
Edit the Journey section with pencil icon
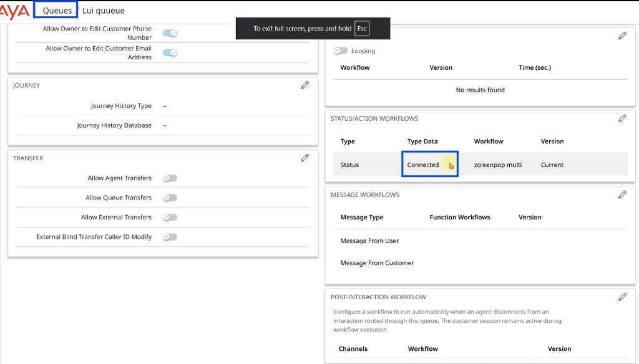tap(305, 85)
